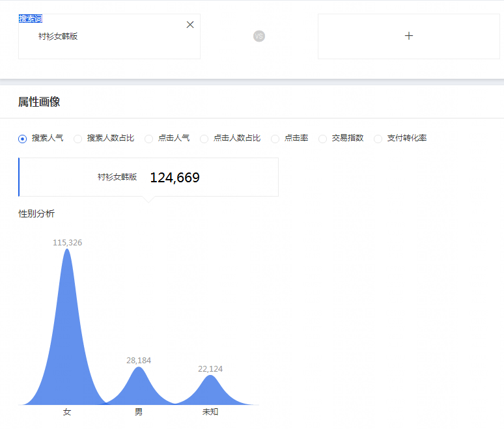Click the 女 axis label
Screen dimensions: 504x429
[67, 412]
